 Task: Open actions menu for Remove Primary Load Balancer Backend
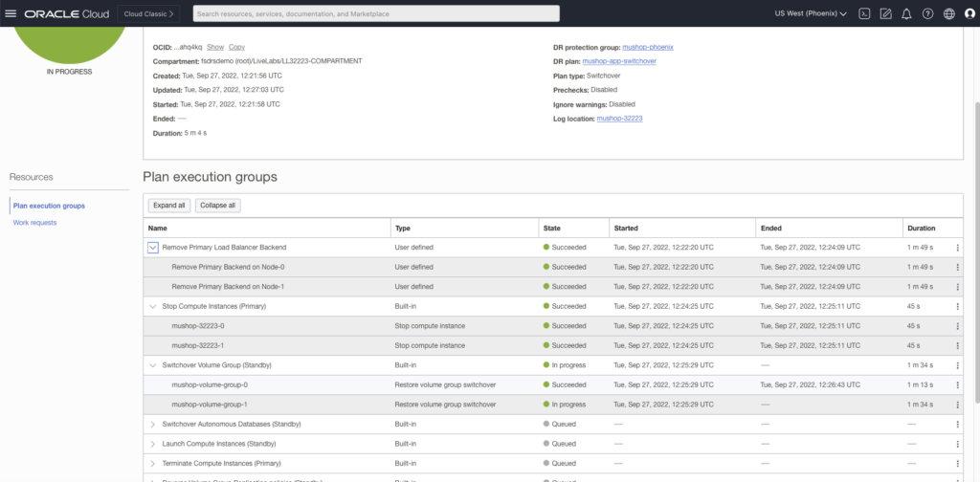[956, 248]
